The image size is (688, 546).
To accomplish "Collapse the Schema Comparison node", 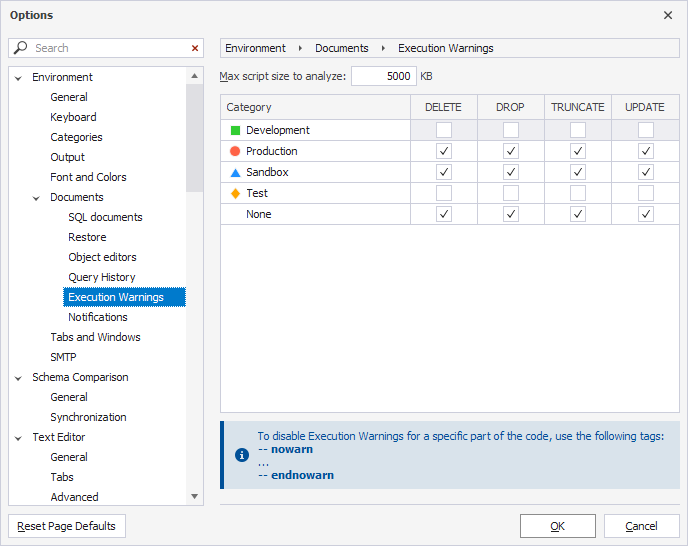I will pos(18,378).
